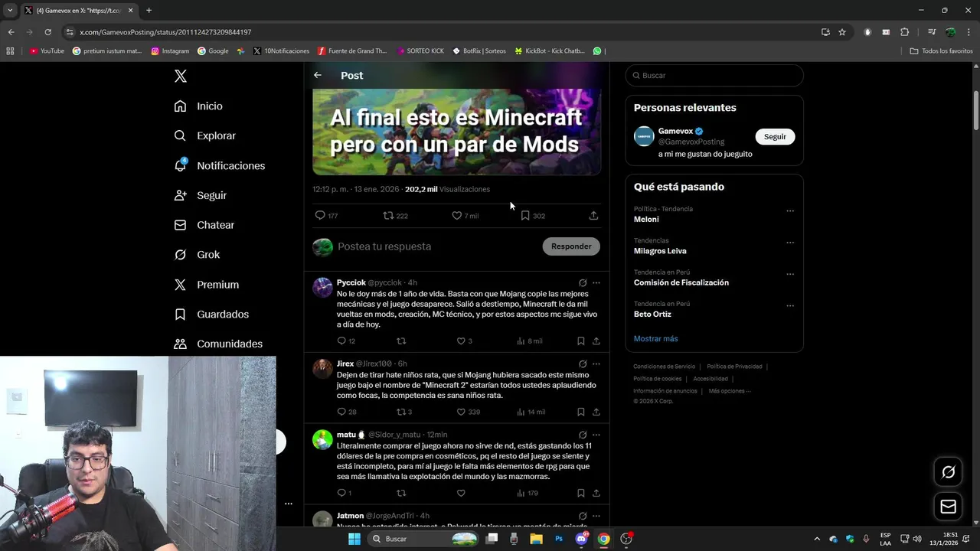
Task: Open Premium in the sidebar
Action: click(x=206, y=285)
